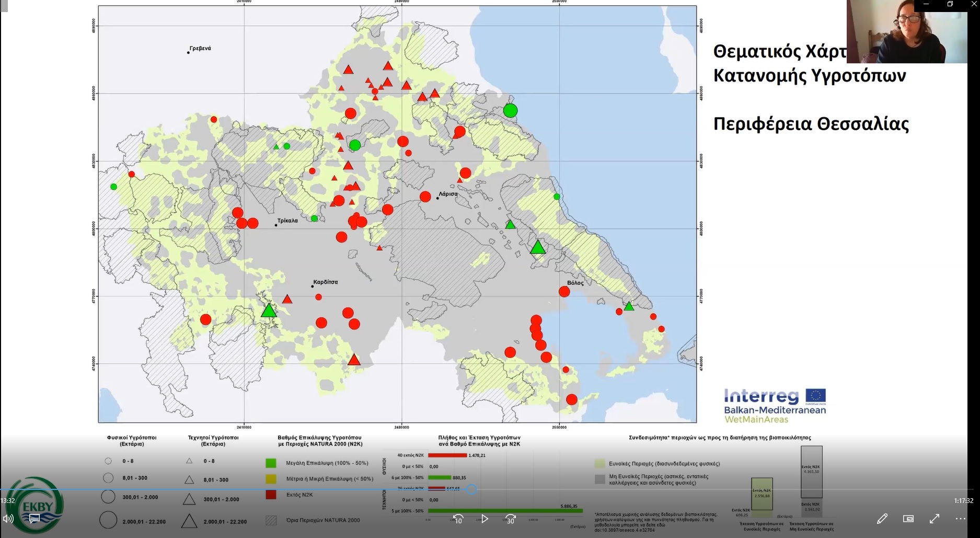
Task: Click the total duration 1:17:32 label
Action: [963, 501]
